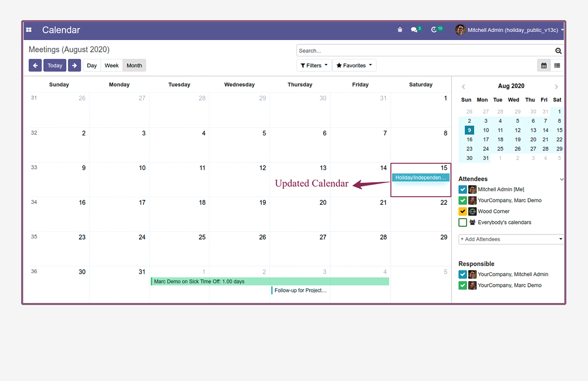588x381 pixels.
Task: Click Marc Demo avatar in Attendees
Action: [x=473, y=201]
